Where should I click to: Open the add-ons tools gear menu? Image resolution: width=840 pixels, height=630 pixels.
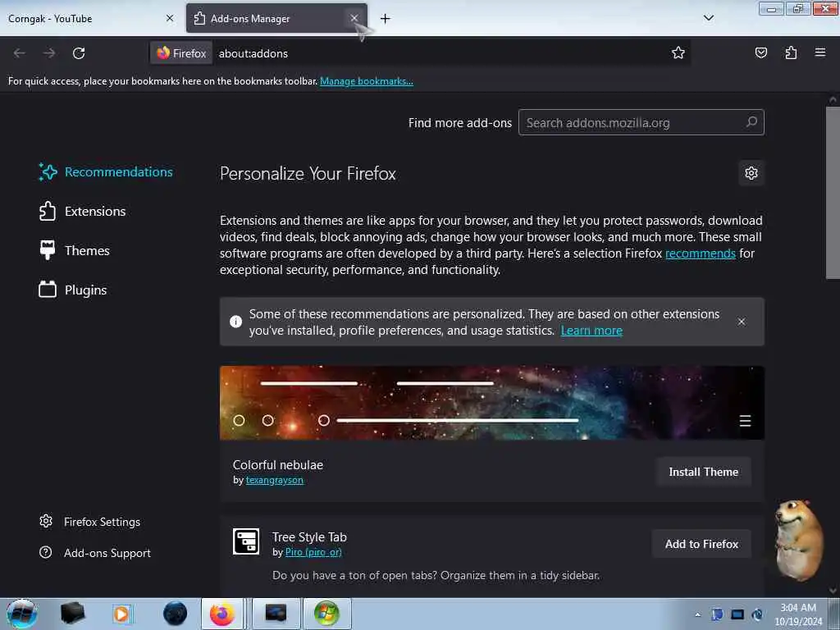click(751, 173)
